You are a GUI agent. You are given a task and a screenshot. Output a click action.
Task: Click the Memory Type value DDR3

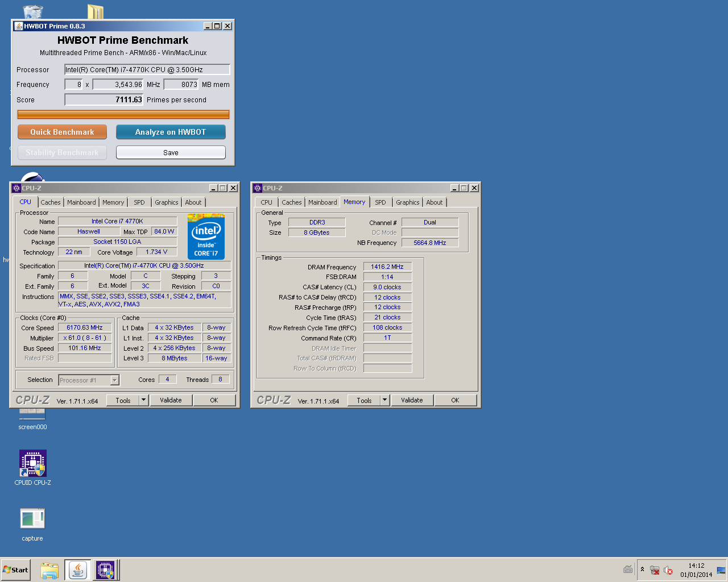coord(317,222)
